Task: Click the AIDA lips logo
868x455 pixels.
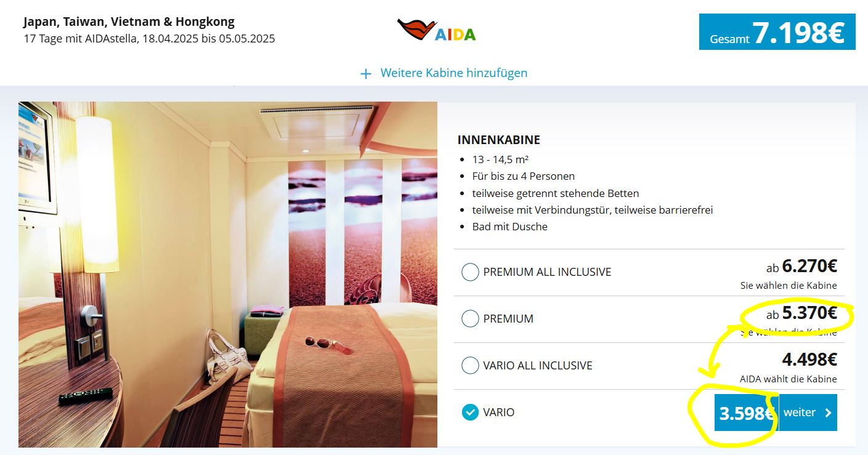Action: [437, 30]
